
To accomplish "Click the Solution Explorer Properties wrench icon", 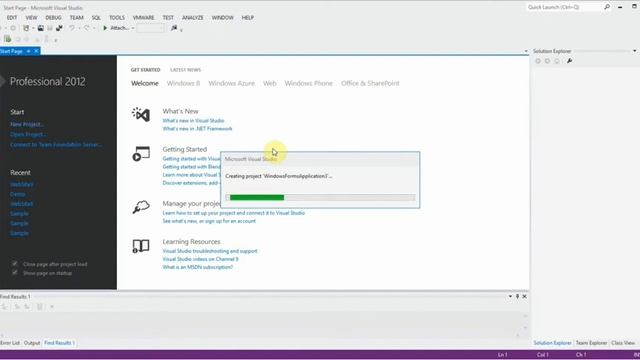I will click(x=569, y=61).
